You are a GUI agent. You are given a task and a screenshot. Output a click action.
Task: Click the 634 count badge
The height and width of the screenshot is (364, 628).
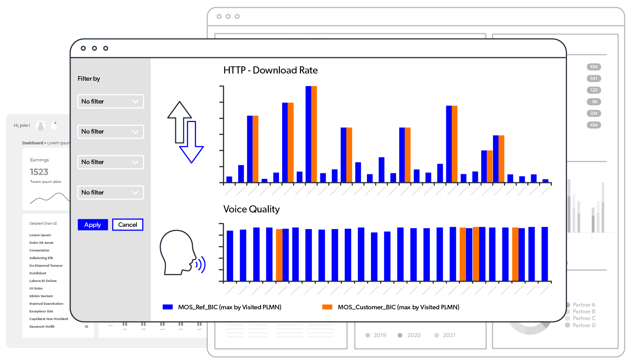(x=594, y=67)
